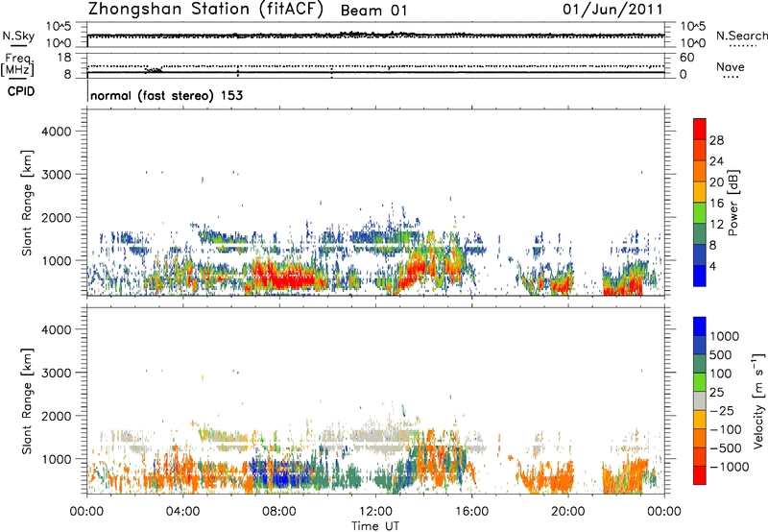Screen dimensions: 768x532
Task: Click the "24" value on Power colorbar
Action: click(x=716, y=161)
